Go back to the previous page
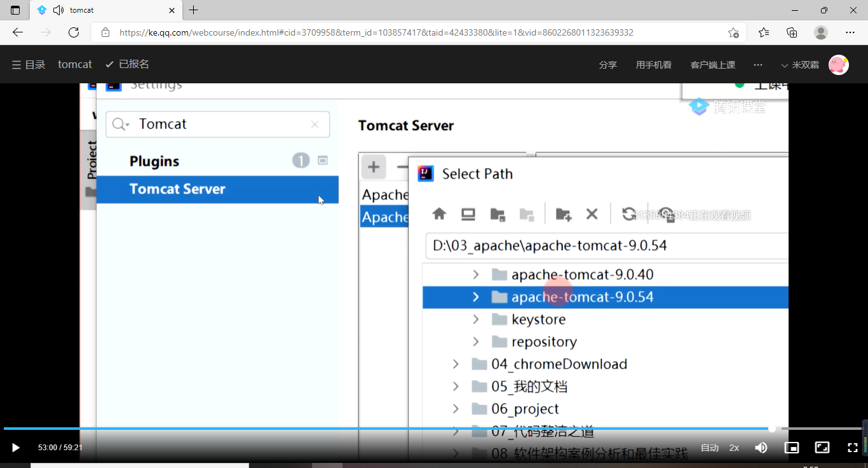The height and width of the screenshot is (468, 868). tap(18, 32)
